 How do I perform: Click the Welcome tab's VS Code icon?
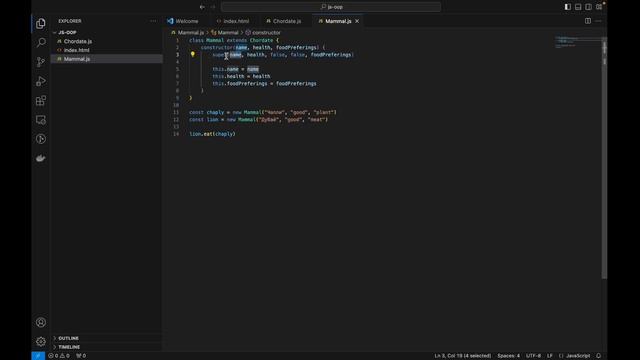pyautogui.click(x=170, y=21)
